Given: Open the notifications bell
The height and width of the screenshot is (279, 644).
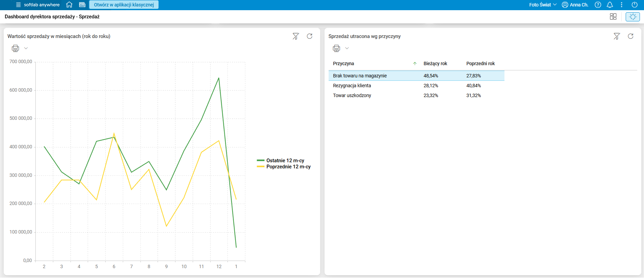Looking at the screenshot, I should [610, 5].
